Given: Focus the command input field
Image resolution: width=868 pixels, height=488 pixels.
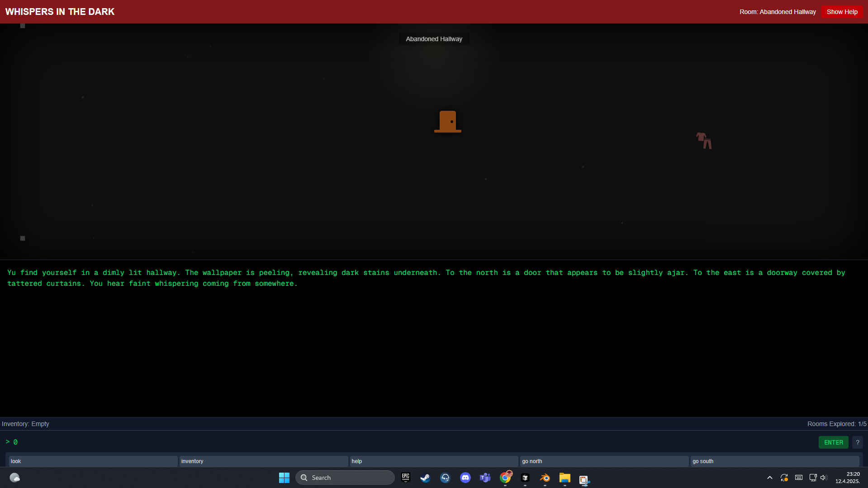Looking at the screenshot, I should 414,442.
